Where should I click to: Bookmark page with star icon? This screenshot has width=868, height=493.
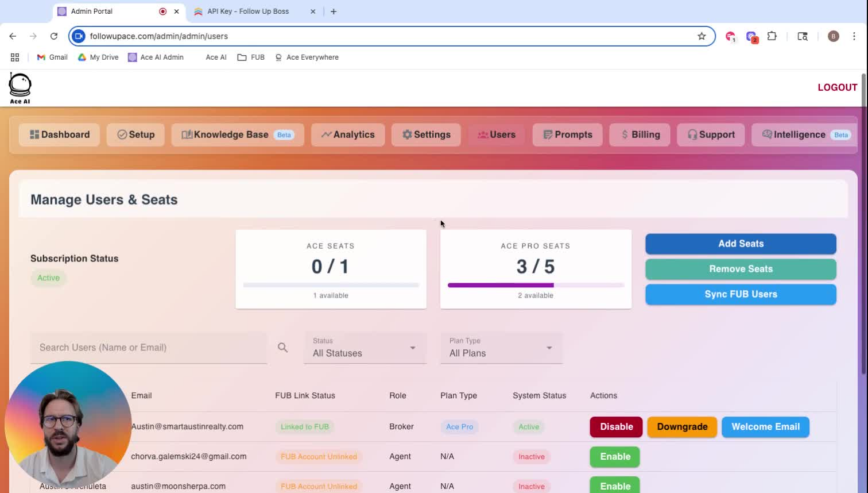702,36
